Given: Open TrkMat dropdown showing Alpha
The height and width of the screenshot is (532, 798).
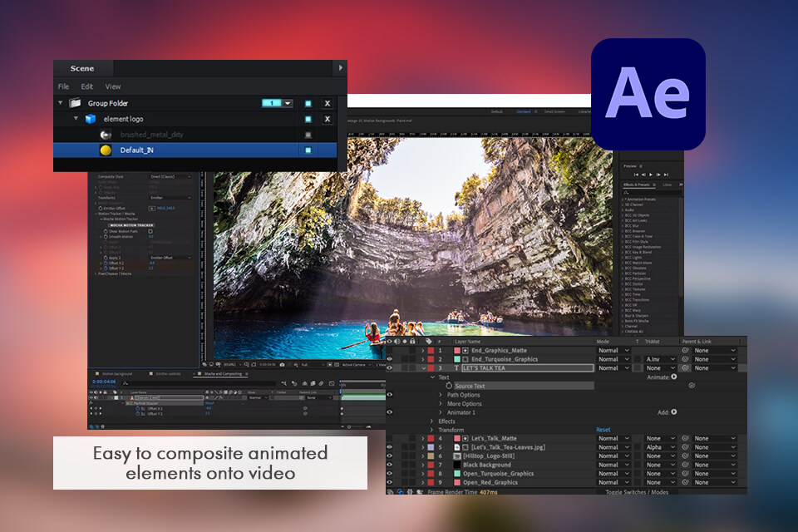Looking at the screenshot, I should 661,447.
